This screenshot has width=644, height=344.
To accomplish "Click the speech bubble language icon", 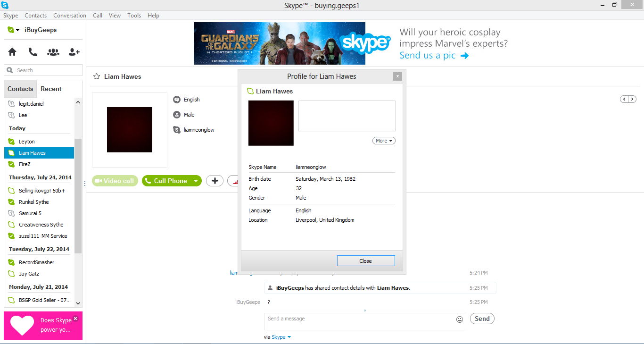I will point(177,100).
